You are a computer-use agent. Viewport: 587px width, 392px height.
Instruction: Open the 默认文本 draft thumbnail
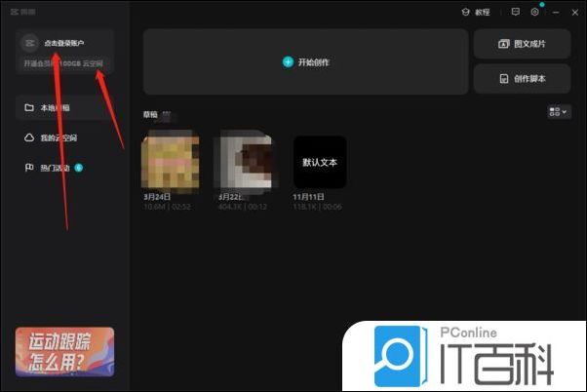(x=320, y=162)
